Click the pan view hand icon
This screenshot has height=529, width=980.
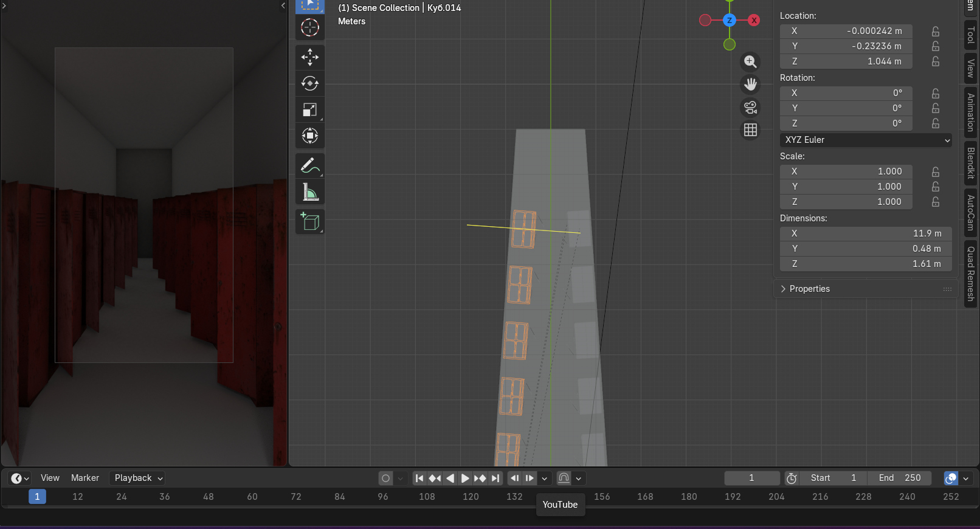[751, 85]
